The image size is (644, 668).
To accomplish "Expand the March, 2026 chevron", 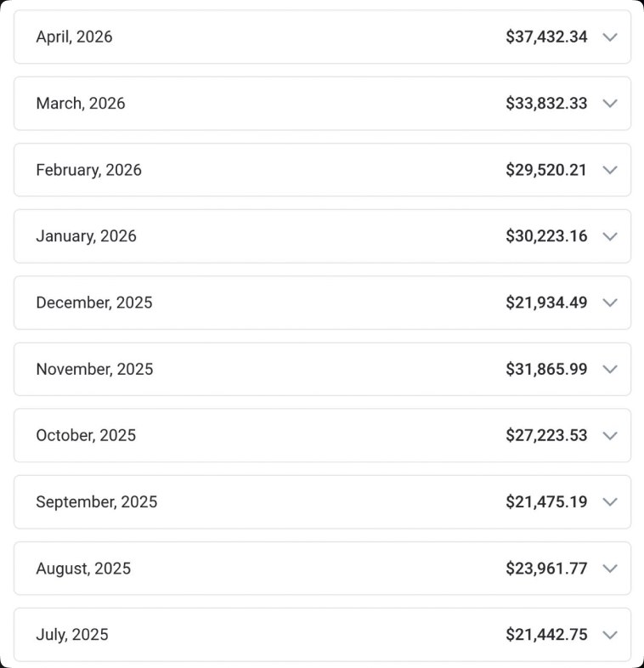I will click(x=610, y=104).
